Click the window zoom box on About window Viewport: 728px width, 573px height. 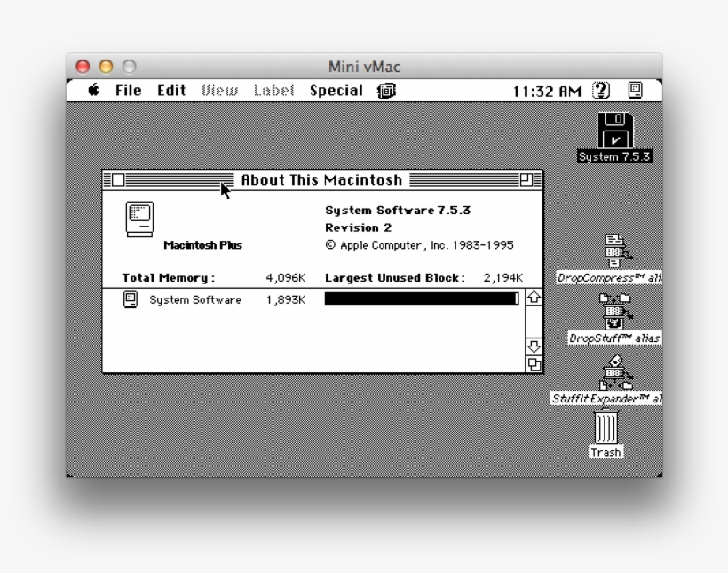526,179
